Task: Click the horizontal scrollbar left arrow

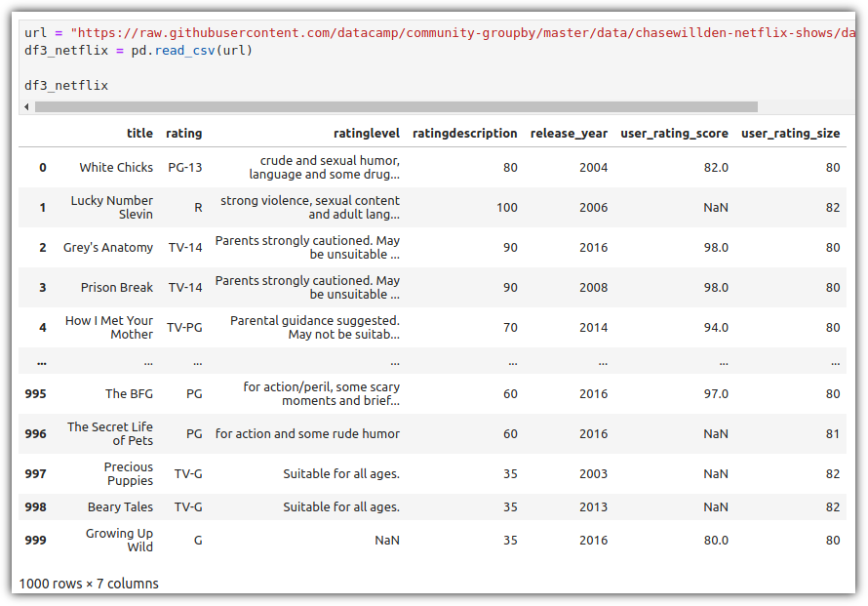Action: (x=26, y=107)
